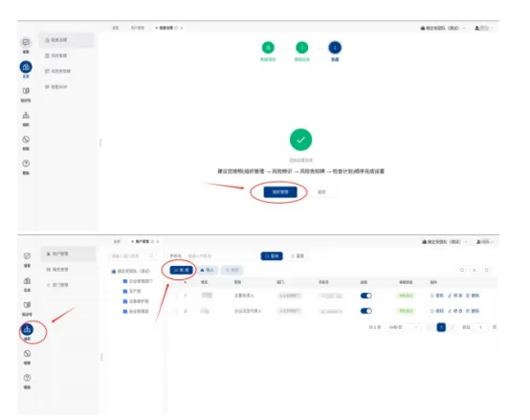Select the blue org-chart icon in lower sidebar

click(x=27, y=329)
